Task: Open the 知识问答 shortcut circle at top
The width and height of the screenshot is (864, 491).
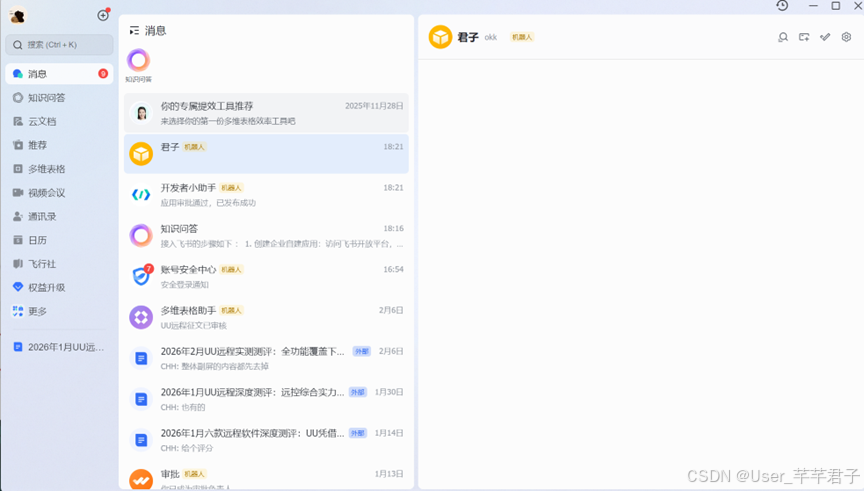Action: [138, 60]
